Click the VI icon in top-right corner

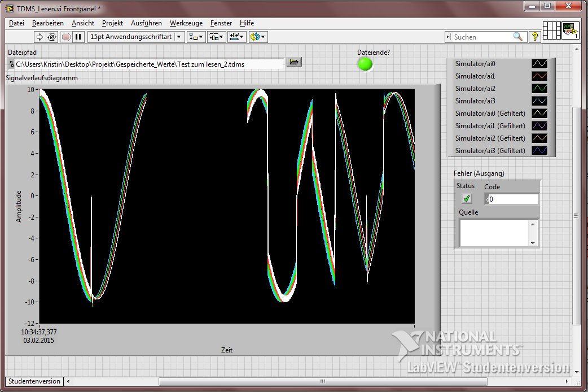570,31
